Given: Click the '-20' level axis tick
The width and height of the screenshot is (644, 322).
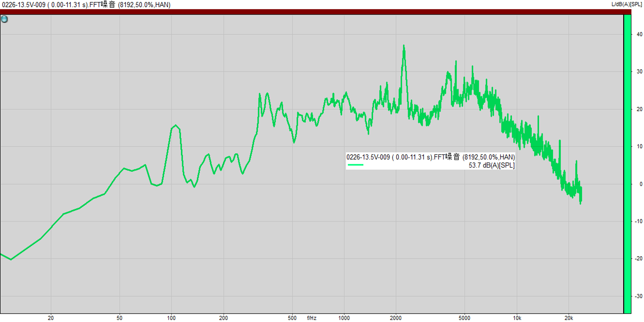Looking at the screenshot, I should 639,259.
